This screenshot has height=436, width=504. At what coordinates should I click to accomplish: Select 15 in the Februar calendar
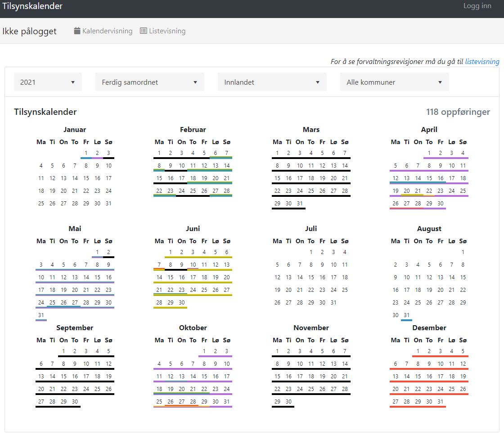point(159,178)
